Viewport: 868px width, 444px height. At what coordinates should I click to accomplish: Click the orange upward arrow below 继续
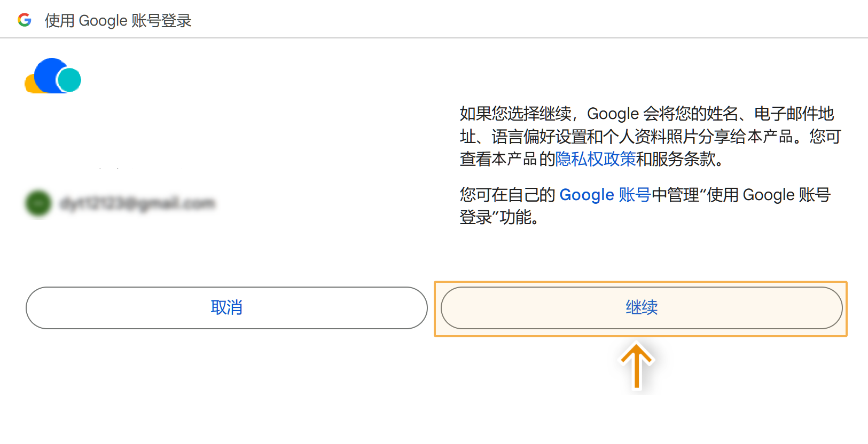(x=636, y=366)
